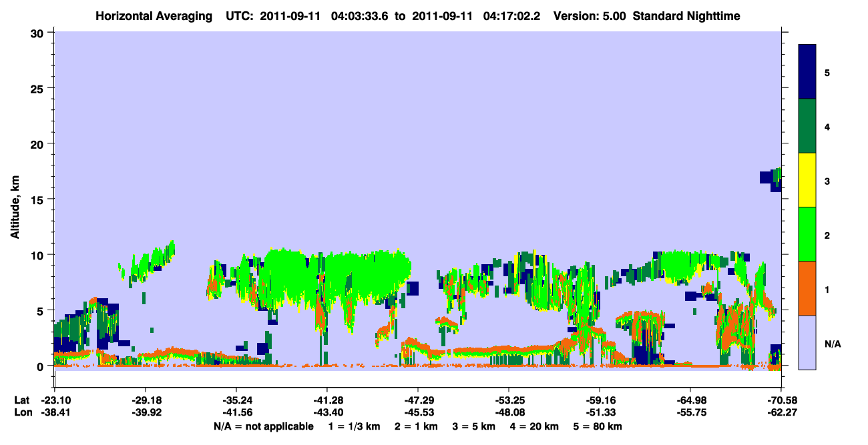The image size is (868, 445).
Task: Click the 30 altitude tick label
Action: 39,33
